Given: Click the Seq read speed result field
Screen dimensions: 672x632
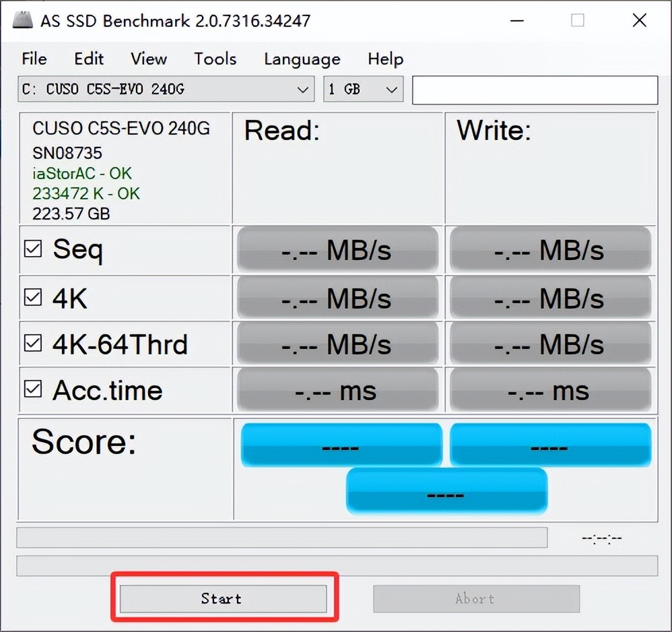Looking at the screenshot, I should click(337, 249).
